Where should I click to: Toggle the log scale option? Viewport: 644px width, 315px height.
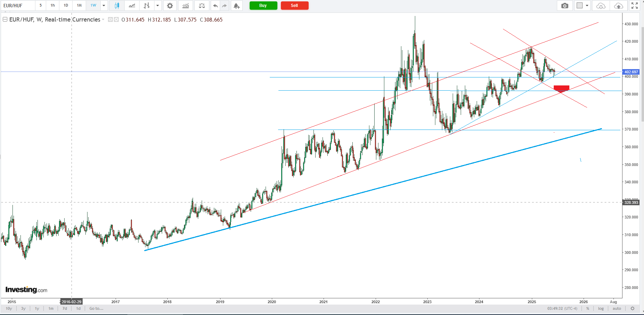pos(601,308)
